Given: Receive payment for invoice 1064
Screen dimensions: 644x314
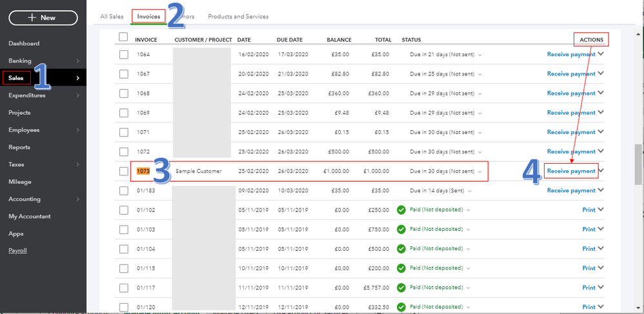Looking at the screenshot, I should coord(571,54).
